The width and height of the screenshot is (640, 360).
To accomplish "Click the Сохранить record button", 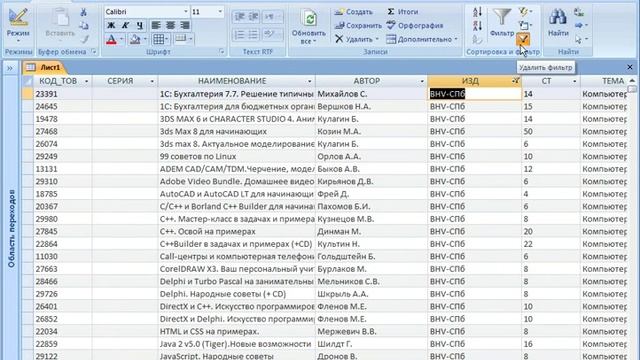I will click(x=358, y=25).
